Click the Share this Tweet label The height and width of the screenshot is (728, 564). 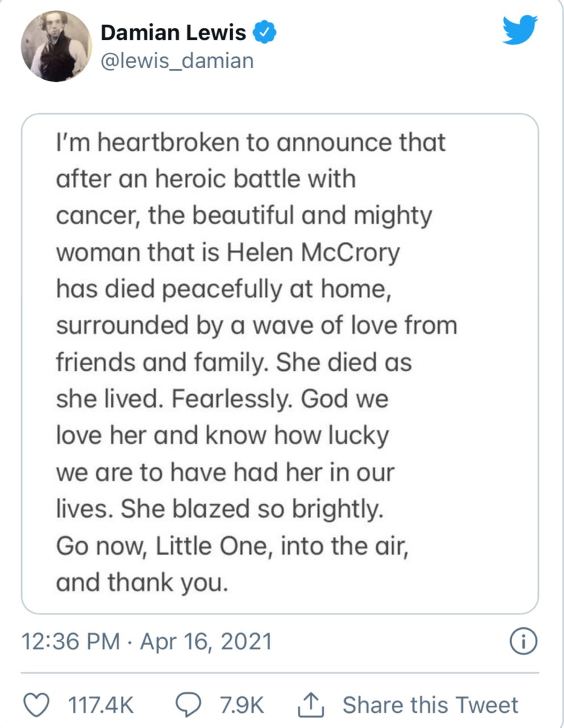point(430,705)
